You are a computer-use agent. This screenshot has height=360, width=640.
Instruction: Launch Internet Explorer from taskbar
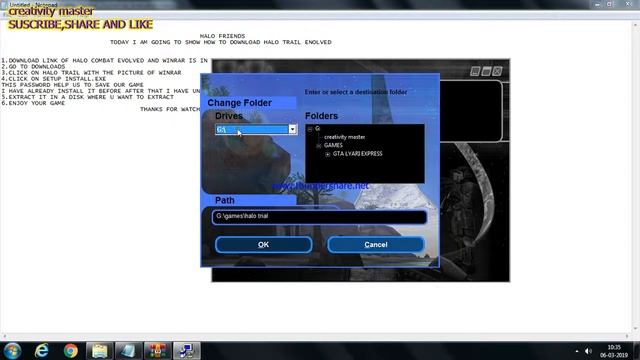(41, 351)
